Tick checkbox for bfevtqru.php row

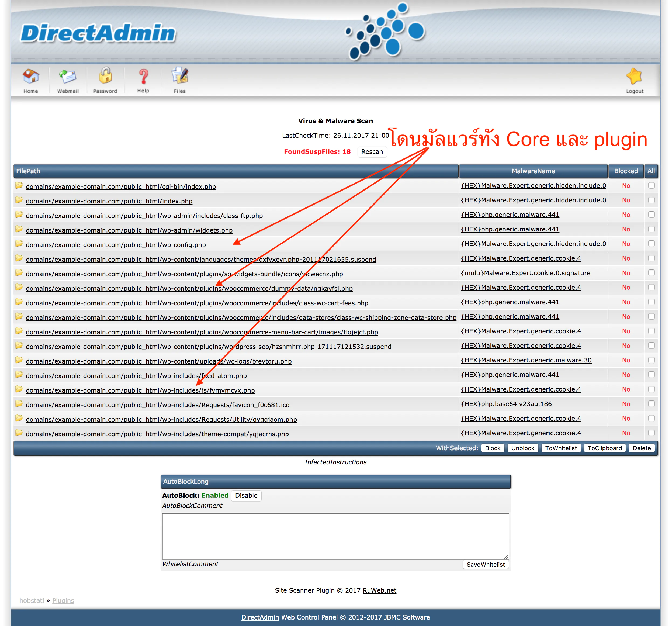[x=651, y=360]
